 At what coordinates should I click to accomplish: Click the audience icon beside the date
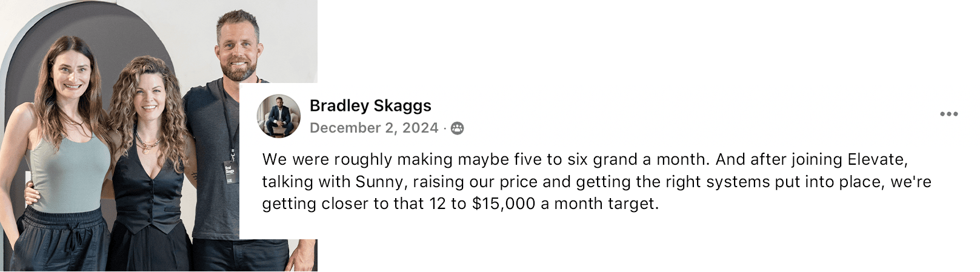(458, 128)
